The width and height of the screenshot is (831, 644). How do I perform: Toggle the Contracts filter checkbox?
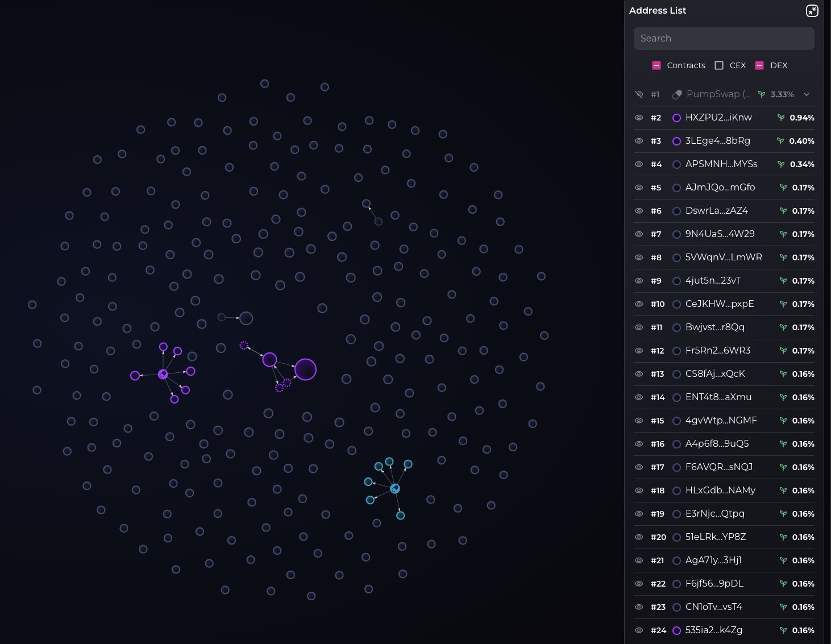click(657, 65)
